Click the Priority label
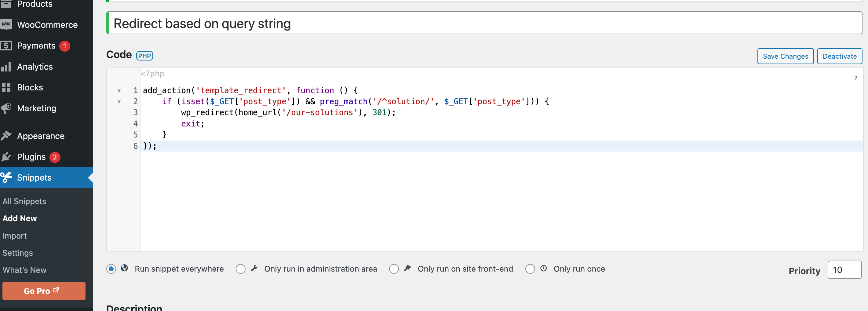 coord(804,271)
